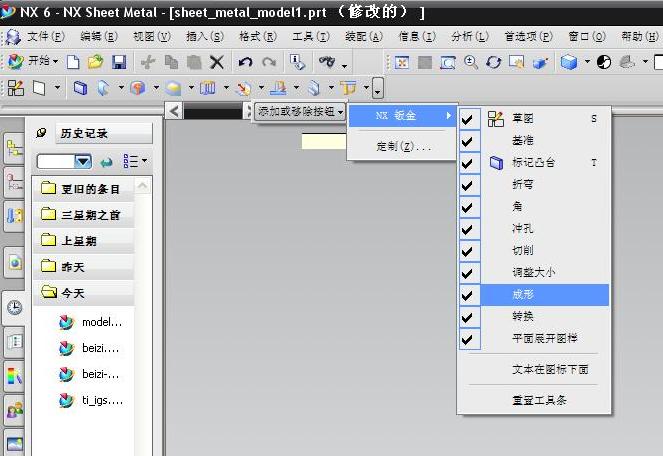
Task: Click the collapse panel arrow button
Action: click(x=174, y=111)
